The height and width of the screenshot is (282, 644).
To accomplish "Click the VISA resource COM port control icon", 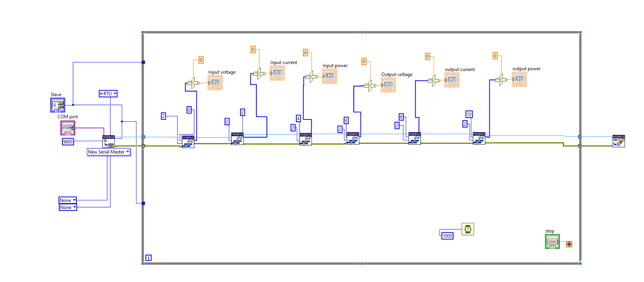I will pyautogui.click(x=68, y=127).
